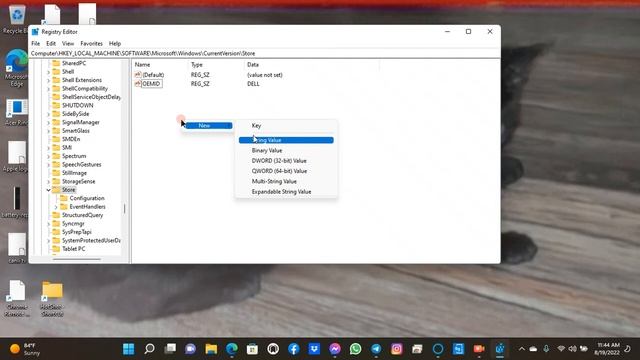Image resolution: width=640 pixels, height=360 pixels.
Task: Open the Recycle Bin desktop icon
Action: [16, 19]
